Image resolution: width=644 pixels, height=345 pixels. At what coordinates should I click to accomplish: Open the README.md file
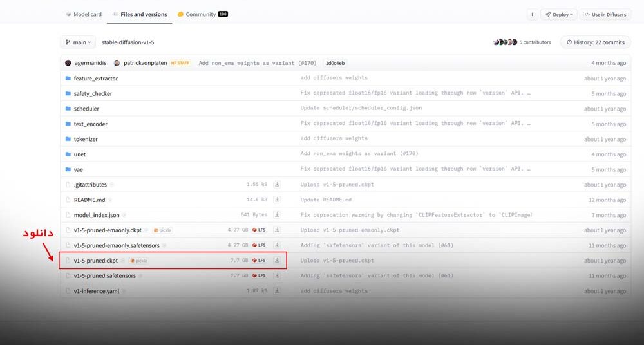pos(90,200)
